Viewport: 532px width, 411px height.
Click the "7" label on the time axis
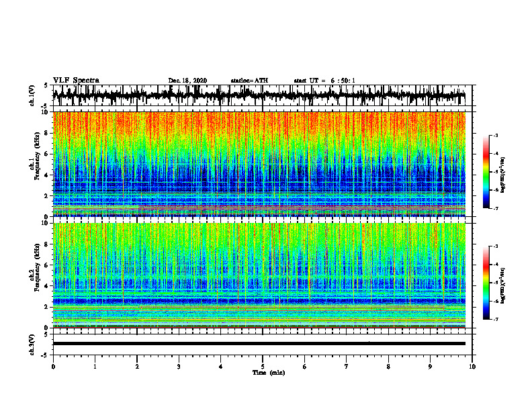point(347,367)
